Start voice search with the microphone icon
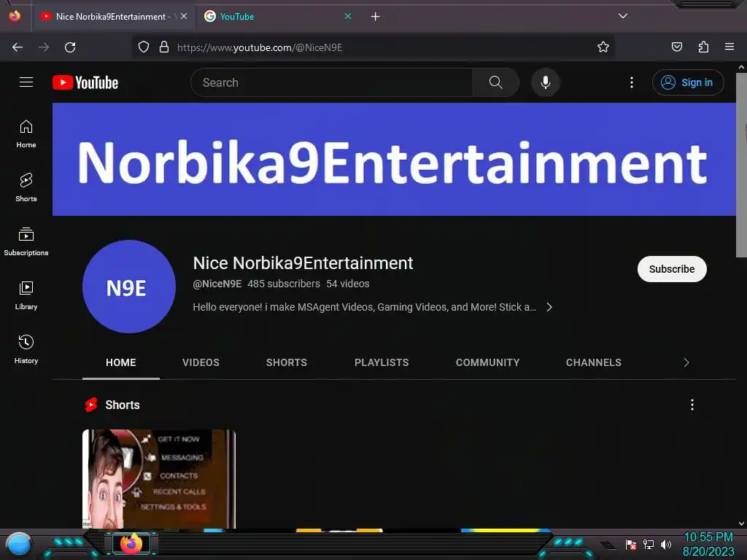Screen dimensions: 747x560 [546, 82]
